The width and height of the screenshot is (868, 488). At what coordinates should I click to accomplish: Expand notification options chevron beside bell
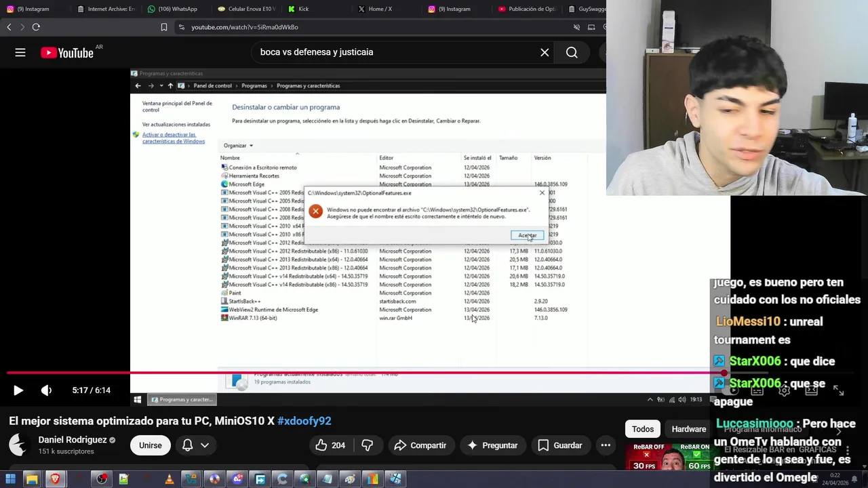point(204,445)
